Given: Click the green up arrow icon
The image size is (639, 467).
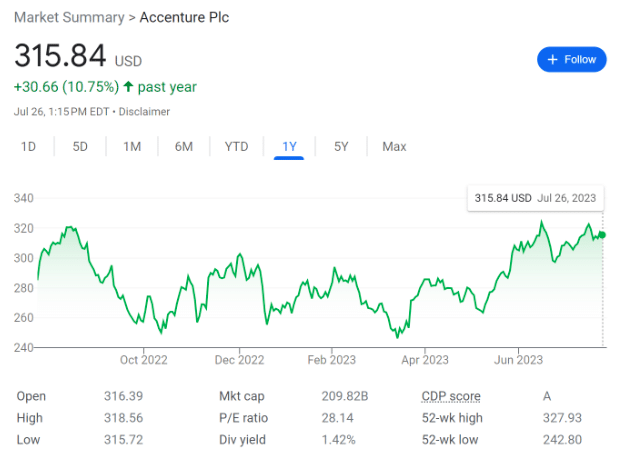Looking at the screenshot, I should (128, 86).
